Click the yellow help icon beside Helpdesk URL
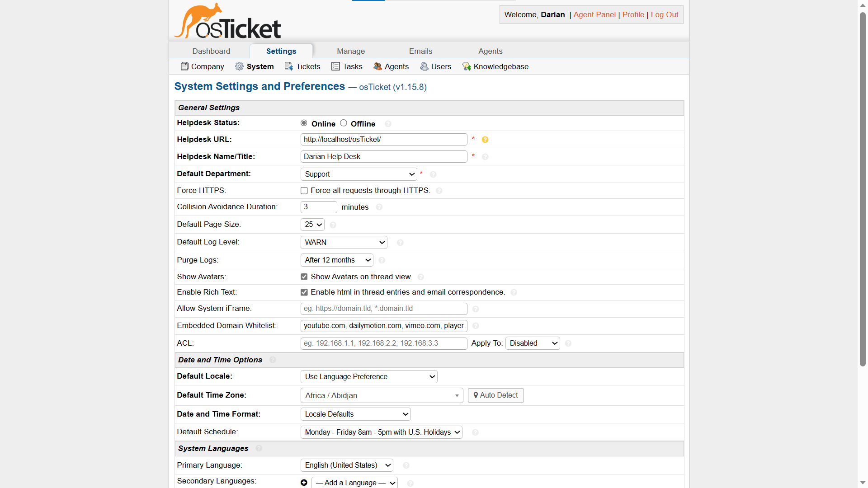 click(485, 140)
